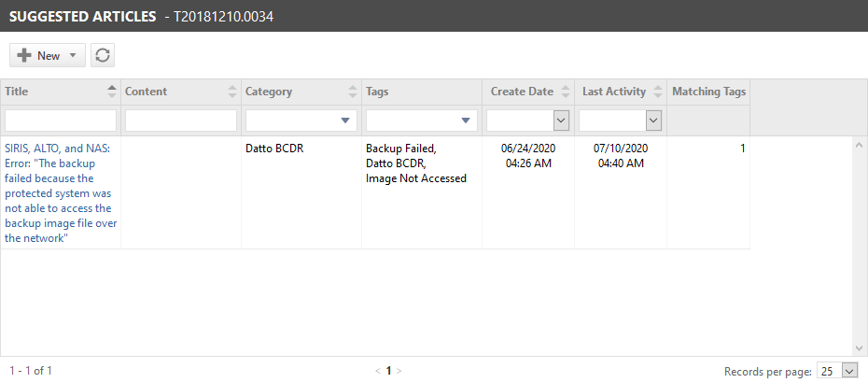Image resolution: width=868 pixels, height=383 pixels.
Task: Open the New button dropdown arrow
Action: [x=73, y=55]
